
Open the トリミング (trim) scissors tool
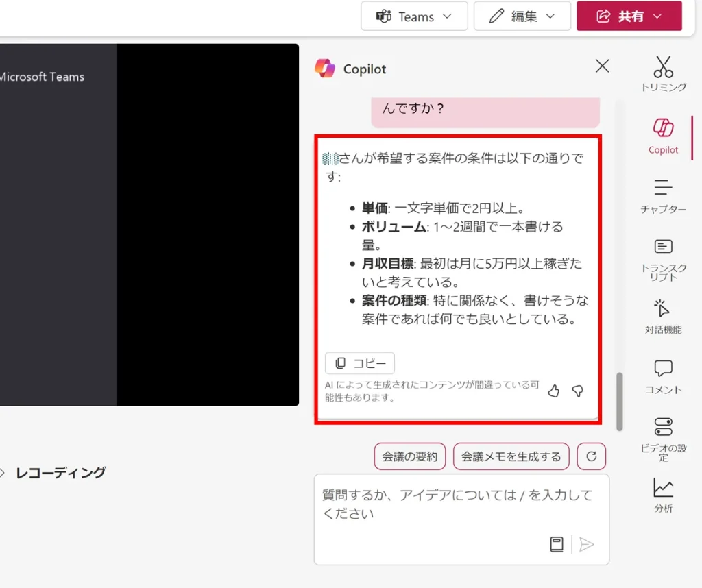point(663,73)
